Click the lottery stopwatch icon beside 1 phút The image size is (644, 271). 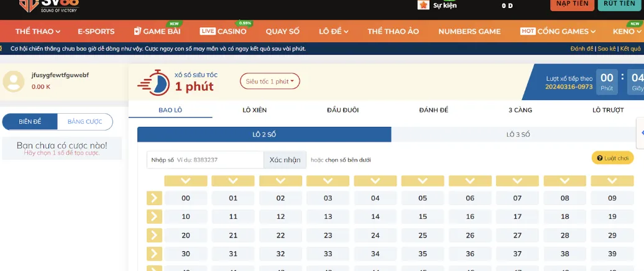click(x=153, y=82)
